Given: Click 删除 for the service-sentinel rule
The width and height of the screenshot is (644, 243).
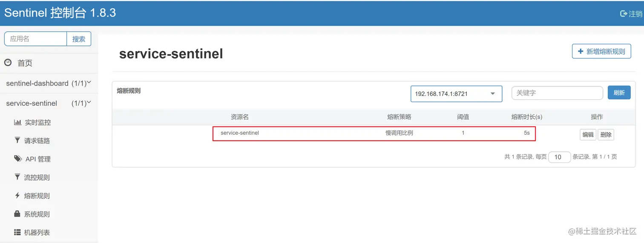Looking at the screenshot, I should click(x=606, y=135).
